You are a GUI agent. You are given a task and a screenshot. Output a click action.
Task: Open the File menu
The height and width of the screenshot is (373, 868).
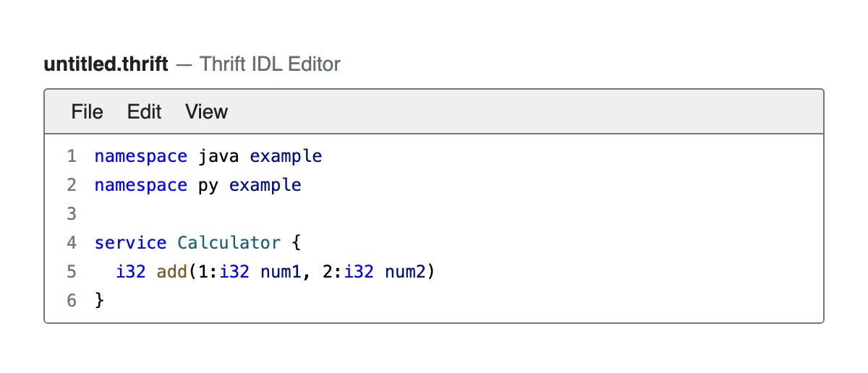click(87, 111)
